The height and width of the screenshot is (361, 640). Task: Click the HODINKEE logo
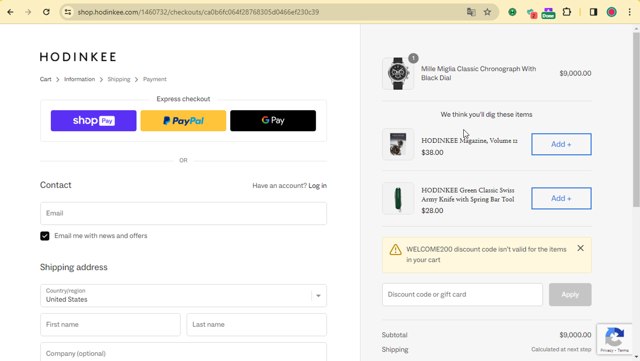[x=78, y=57]
